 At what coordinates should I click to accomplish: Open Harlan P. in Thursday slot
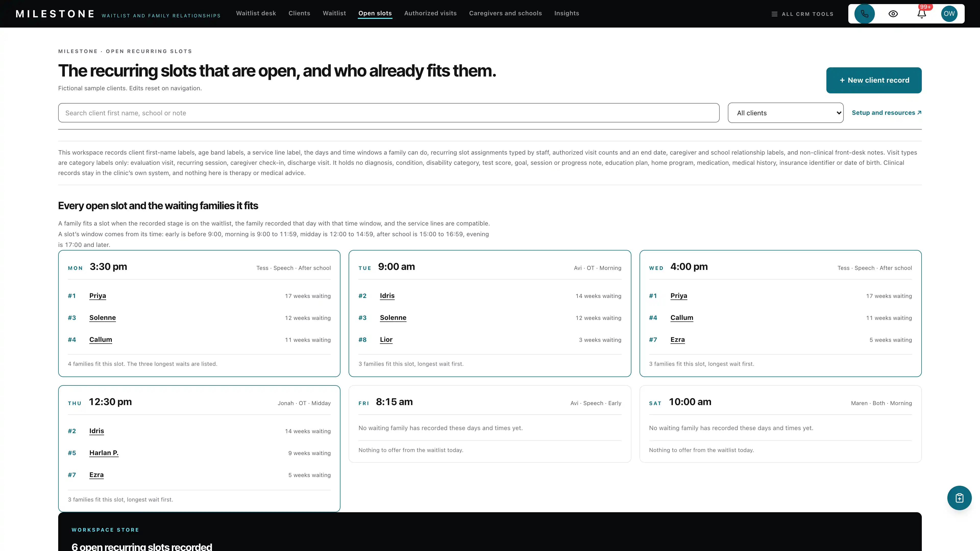click(103, 453)
